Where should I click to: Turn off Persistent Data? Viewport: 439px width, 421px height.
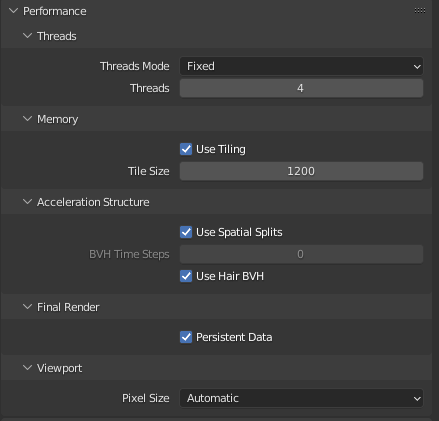pos(186,337)
